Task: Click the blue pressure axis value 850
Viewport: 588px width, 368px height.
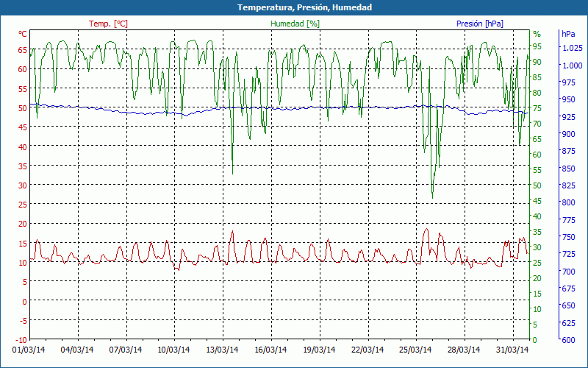Action: [568, 169]
